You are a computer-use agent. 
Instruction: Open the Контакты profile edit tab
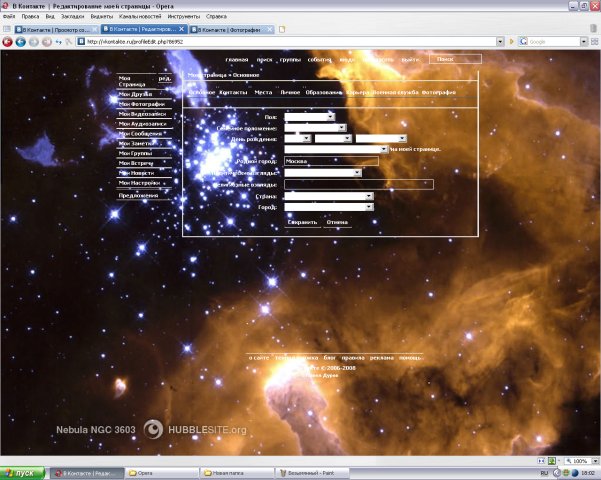[x=233, y=92]
